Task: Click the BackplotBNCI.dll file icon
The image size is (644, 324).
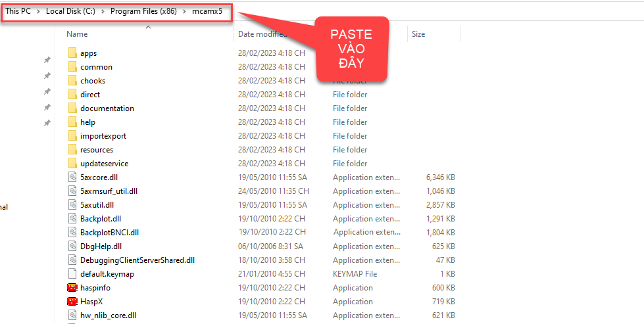Action: click(73, 233)
